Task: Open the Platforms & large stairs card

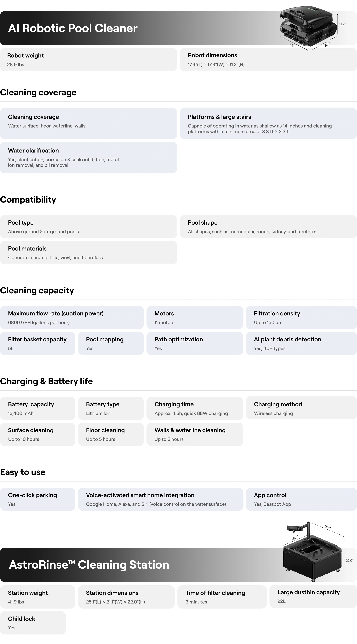Action: 268,123
